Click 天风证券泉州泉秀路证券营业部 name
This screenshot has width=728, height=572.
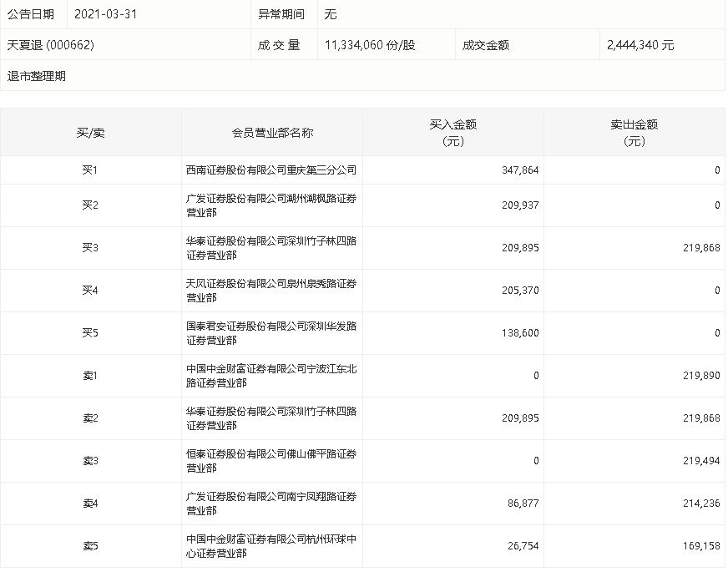pos(271,291)
